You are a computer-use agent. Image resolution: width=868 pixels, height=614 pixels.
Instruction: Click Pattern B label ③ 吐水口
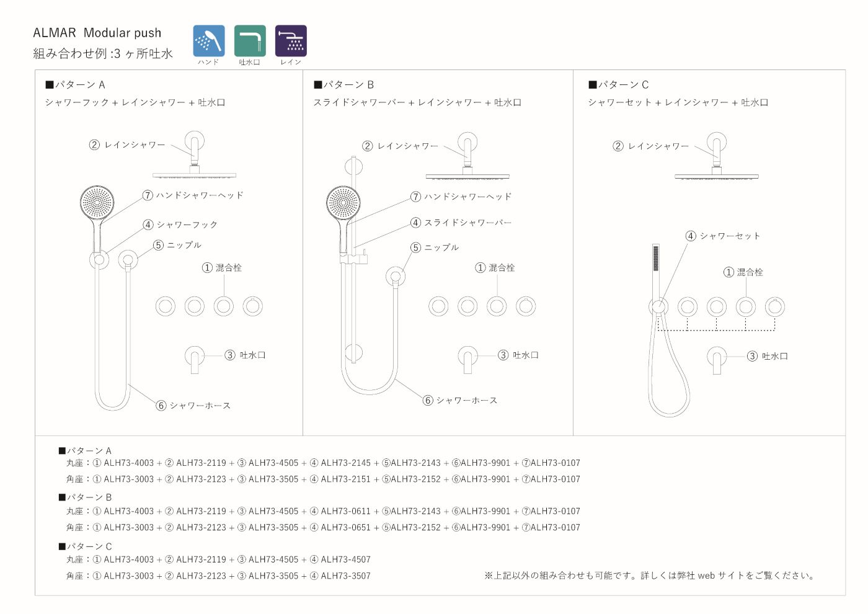[519, 355]
